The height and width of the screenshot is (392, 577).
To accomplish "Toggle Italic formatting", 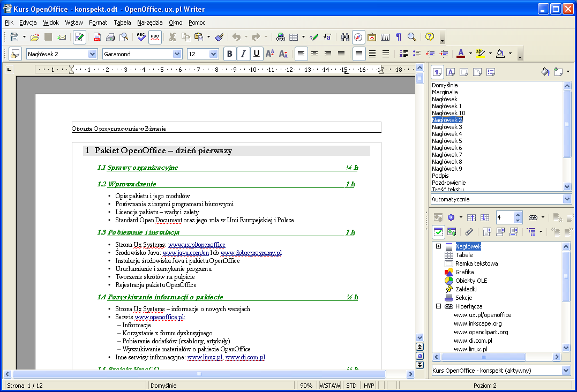I will click(x=243, y=54).
